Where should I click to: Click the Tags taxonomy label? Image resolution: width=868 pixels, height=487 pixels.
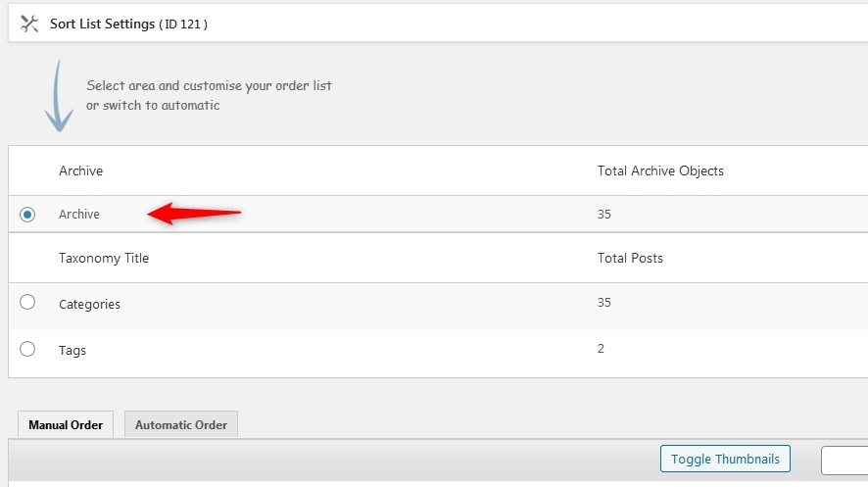[72, 351]
